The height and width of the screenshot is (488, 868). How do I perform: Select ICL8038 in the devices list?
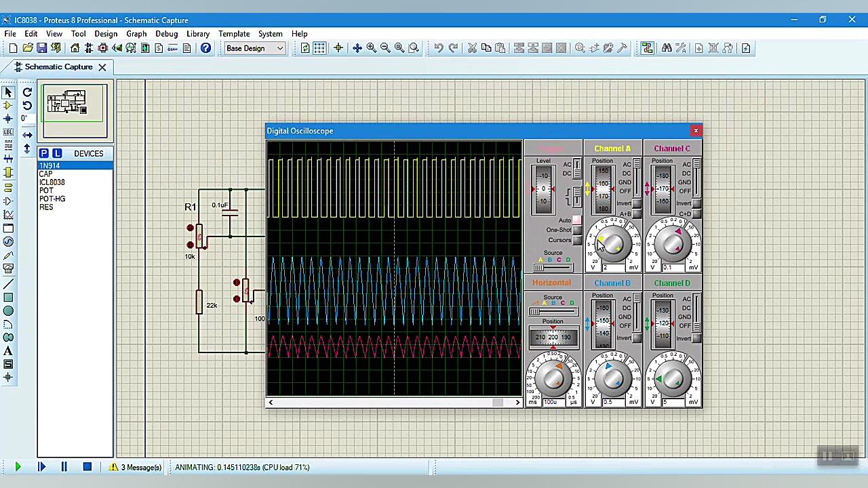pos(52,182)
